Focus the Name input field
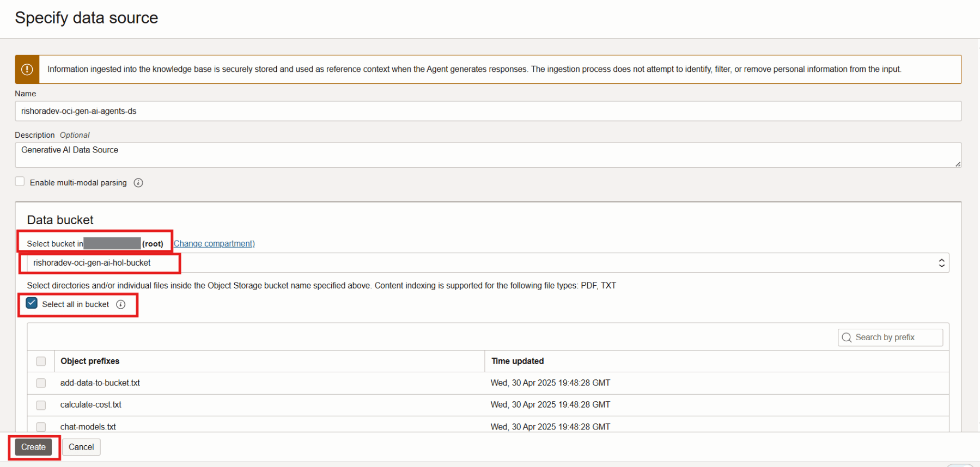This screenshot has width=980, height=467. [x=488, y=112]
